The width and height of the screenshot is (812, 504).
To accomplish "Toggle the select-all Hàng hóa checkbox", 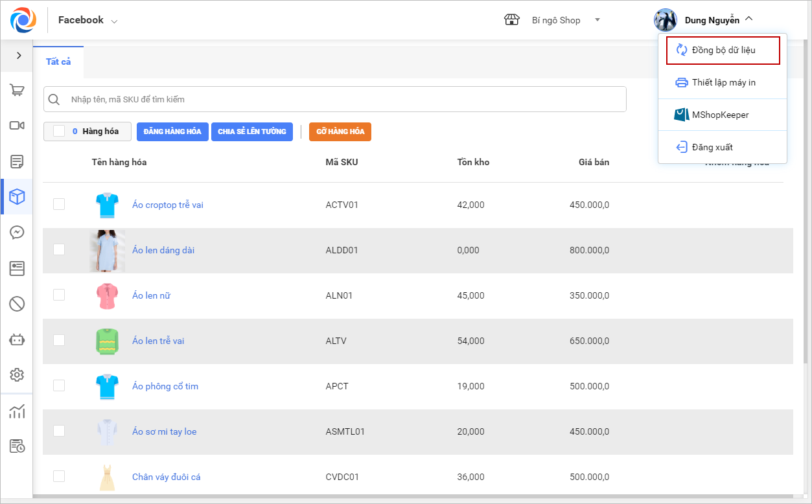I will pyautogui.click(x=59, y=132).
